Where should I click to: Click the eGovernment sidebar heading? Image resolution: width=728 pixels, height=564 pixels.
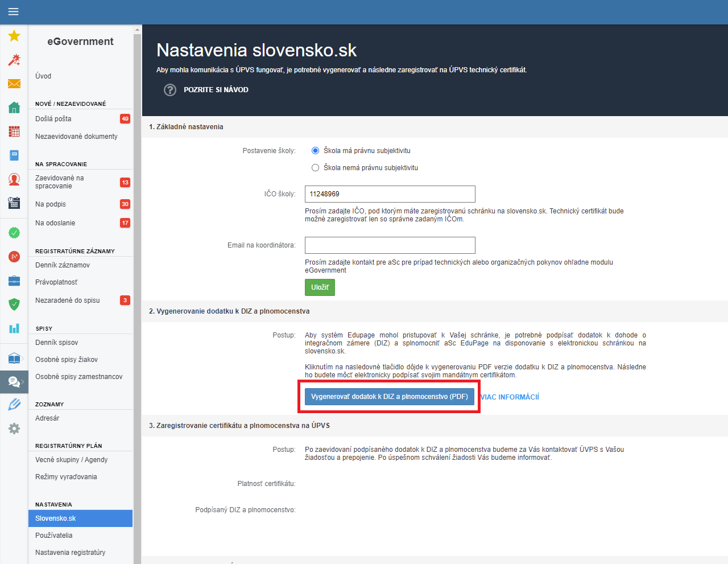coord(80,42)
